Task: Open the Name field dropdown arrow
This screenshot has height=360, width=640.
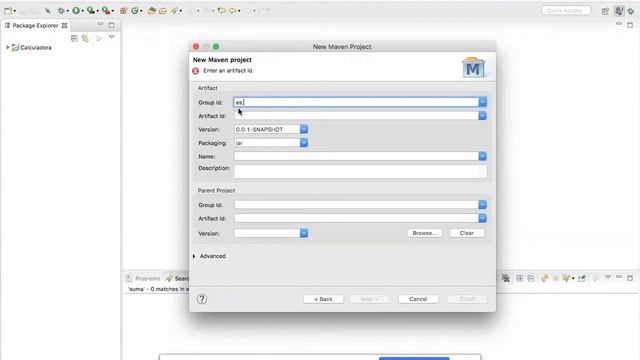Action: tap(482, 156)
